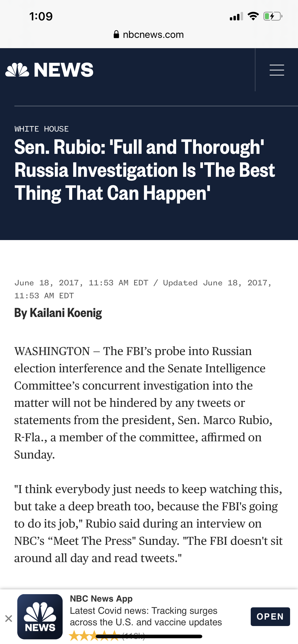Tap the NBC News App icon
298x644 pixels.
pyautogui.click(x=40, y=616)
